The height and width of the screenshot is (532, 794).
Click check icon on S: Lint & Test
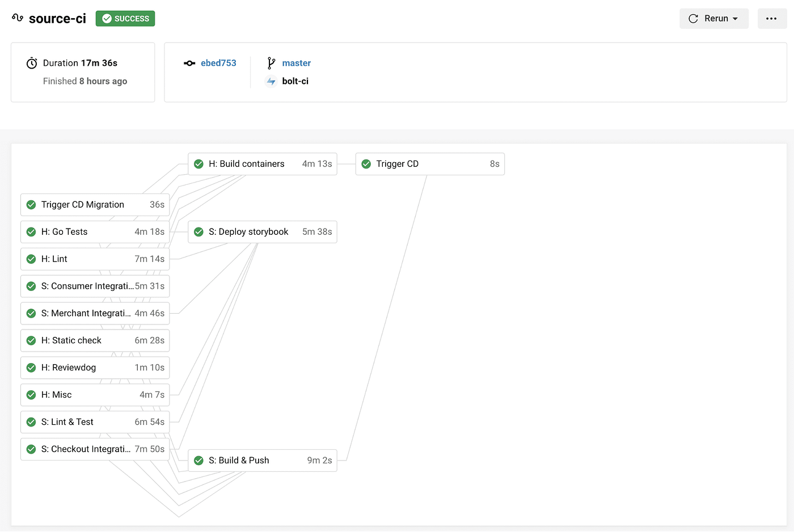click(x=31, y=423)
